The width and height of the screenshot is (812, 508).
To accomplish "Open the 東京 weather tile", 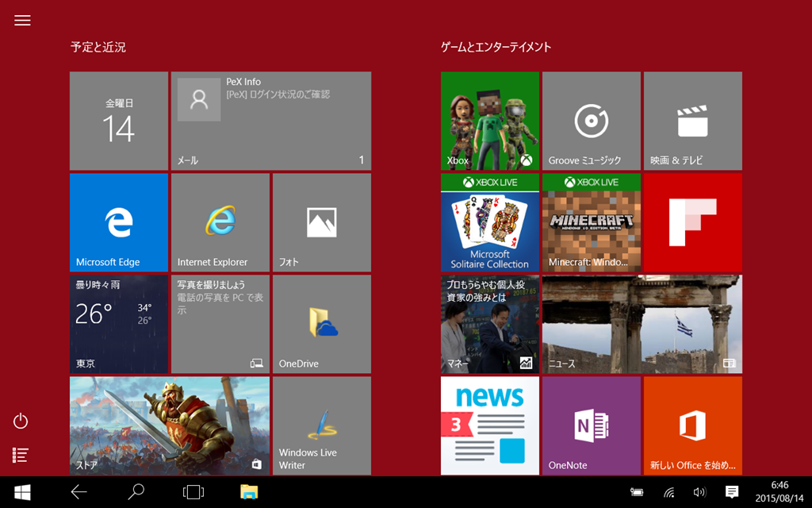I will pos(119,324).
